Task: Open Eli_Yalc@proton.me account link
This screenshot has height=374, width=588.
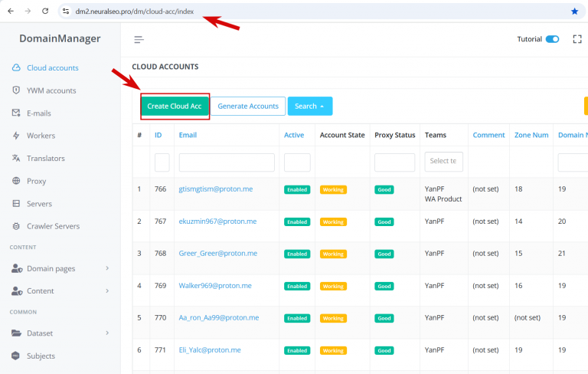Action: [210, 350]
